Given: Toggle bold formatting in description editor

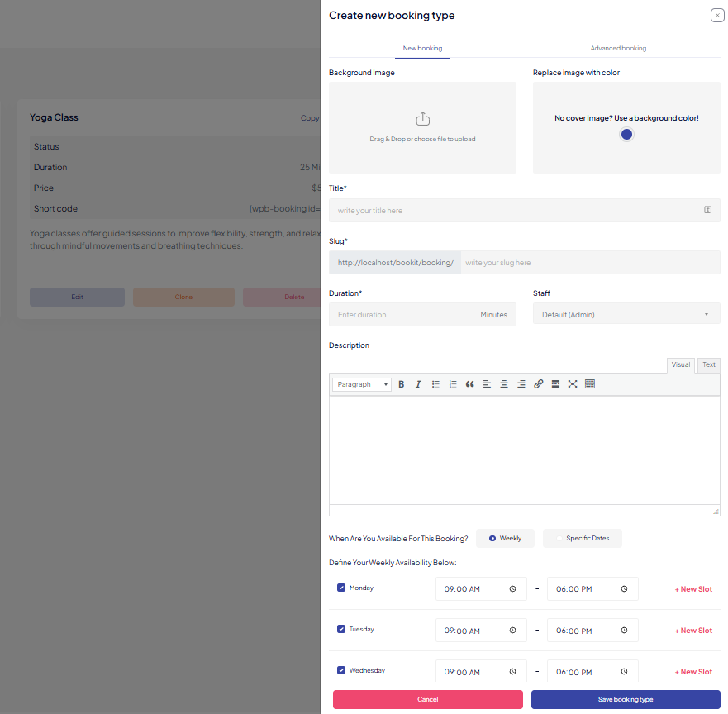Looking at the screenshot, I should [401, 384].
